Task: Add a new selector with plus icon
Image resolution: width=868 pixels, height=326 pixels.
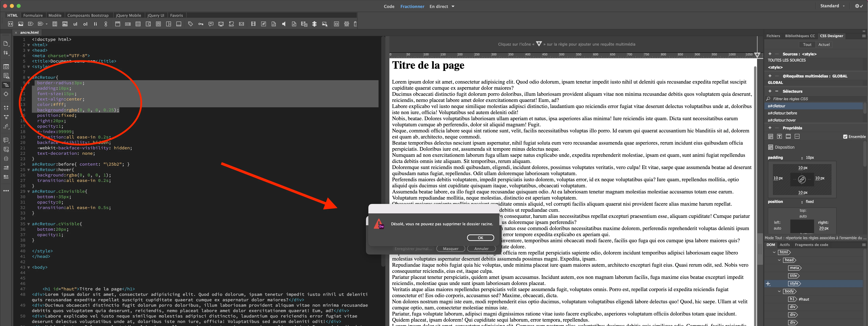Action: (770, 91)
